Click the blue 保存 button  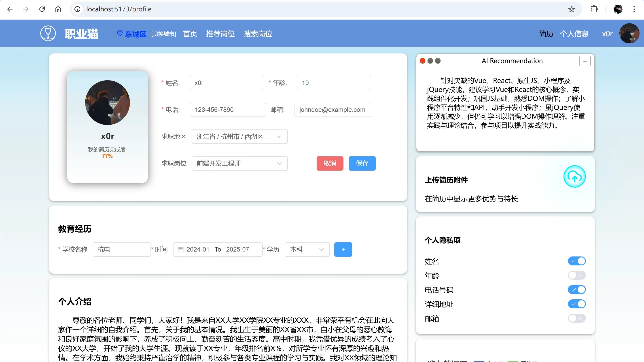362,163
